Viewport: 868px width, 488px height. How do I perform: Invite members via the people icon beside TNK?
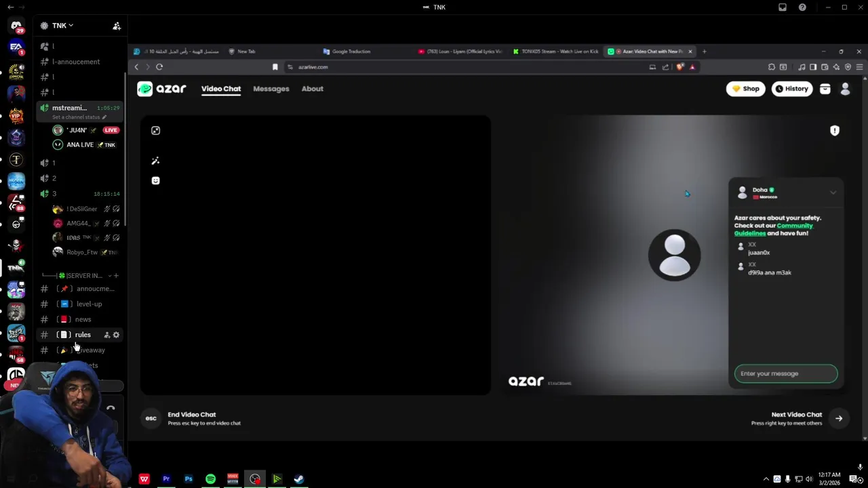pos(117,26)
